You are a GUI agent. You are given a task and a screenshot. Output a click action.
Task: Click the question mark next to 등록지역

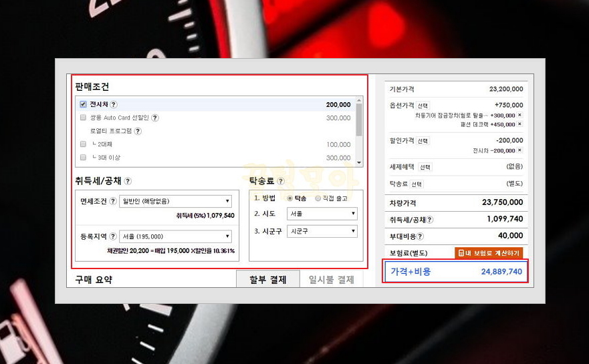pos(113,236)
